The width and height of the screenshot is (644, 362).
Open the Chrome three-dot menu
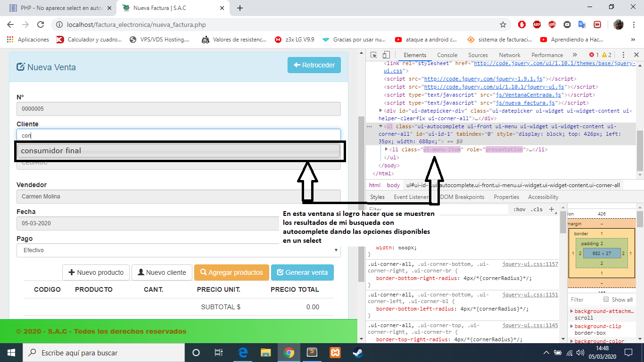tap(634, 25)
